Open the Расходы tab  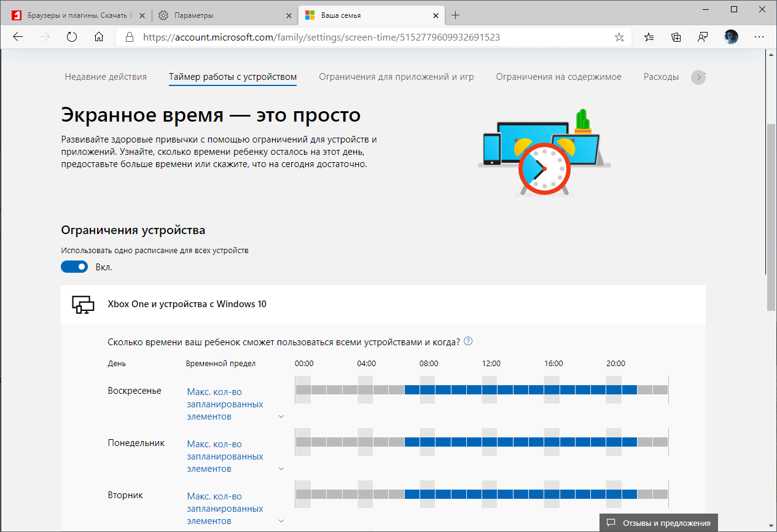661,77
